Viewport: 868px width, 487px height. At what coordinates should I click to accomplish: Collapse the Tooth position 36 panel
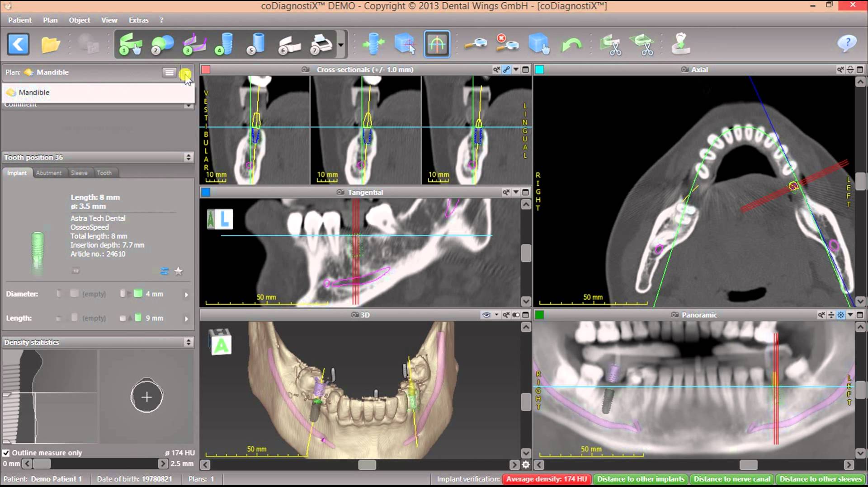[189, 157]
